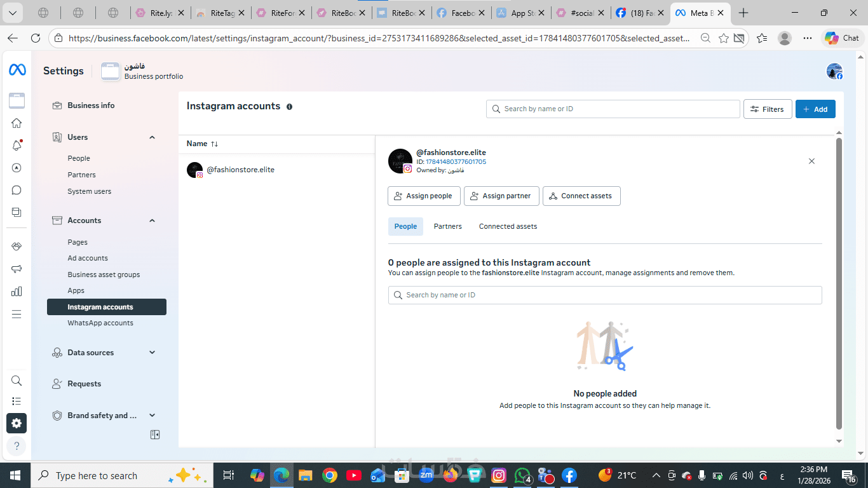Open the speech bubble Inbox icon
The image size is (868, 488).
point(17,190)
